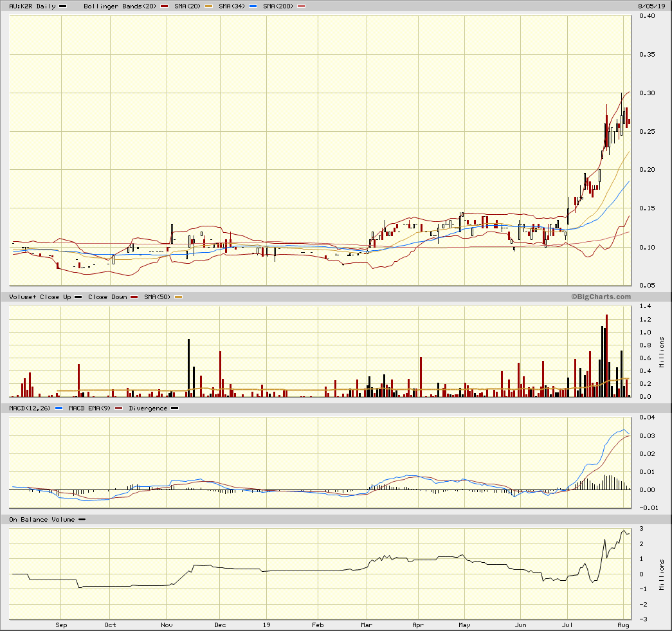Click the 1.0 volume axis label

click(645, 332)
